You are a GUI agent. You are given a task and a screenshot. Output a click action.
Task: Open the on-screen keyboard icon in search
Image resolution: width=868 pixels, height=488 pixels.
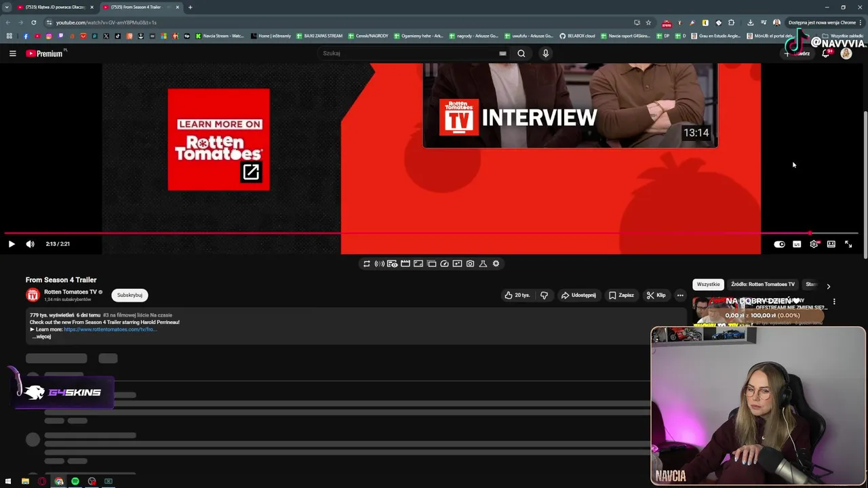tap(502, 54)
